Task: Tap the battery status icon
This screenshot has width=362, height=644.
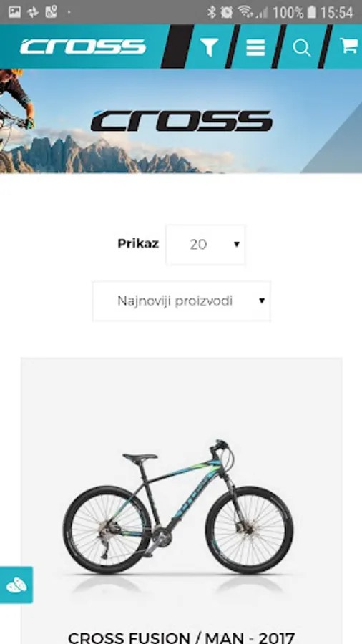Action: click(312, 12)
